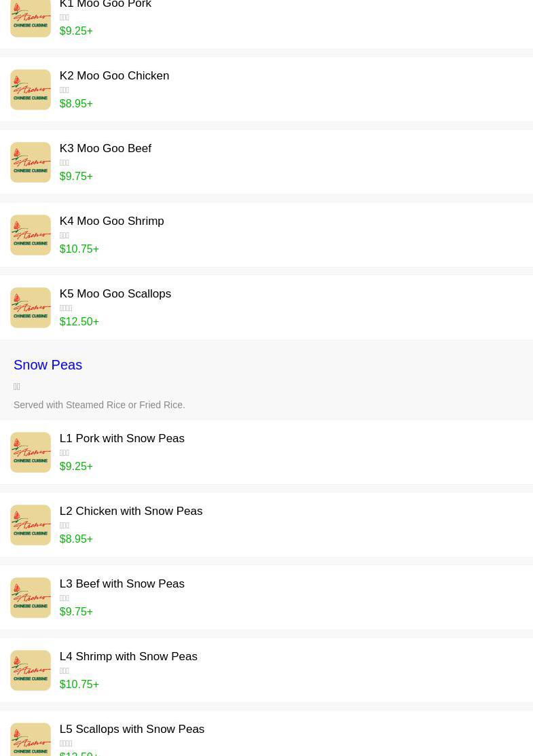Viewport: 533px width, 756px height.
Task: Click the $9.75+ price under L3 Beef
Action: pyautogui.click(x=76, y=612)
